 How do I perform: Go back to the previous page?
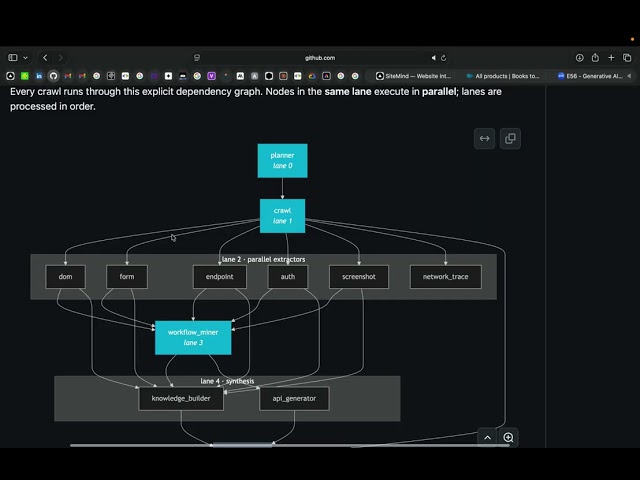(x=45, y=58)
